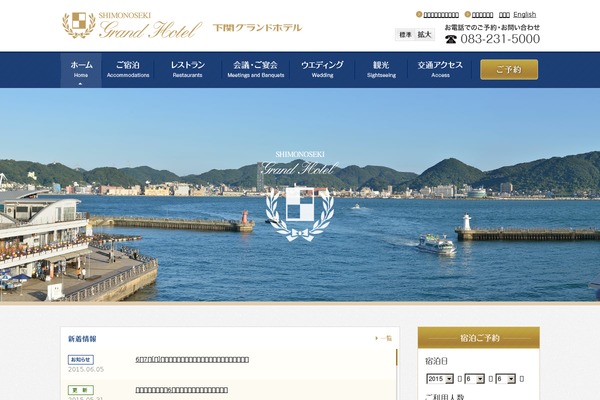Click the telephone icon beside 083-231-5000
This screenshot has height=400, width=600.
pos(451,39)
